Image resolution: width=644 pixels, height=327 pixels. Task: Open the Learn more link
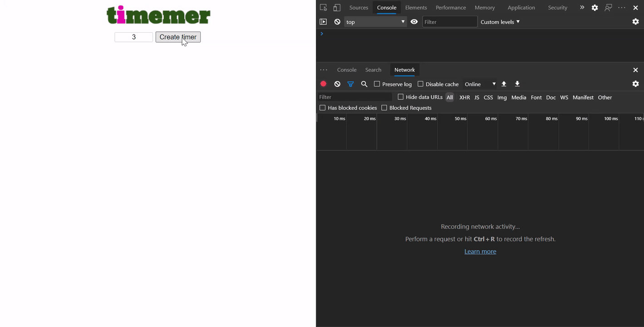pos(480,252)
